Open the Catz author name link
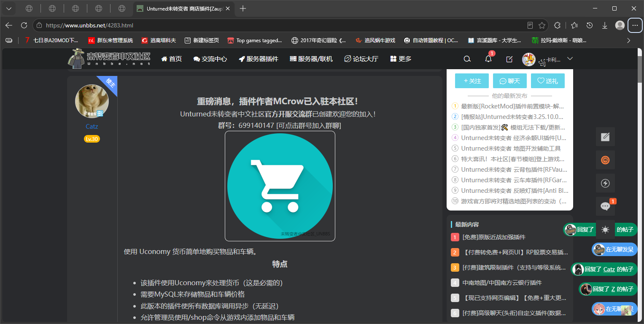Image resolution: width=644 pixels, height=324 pixels. click(x=92, y=127)
